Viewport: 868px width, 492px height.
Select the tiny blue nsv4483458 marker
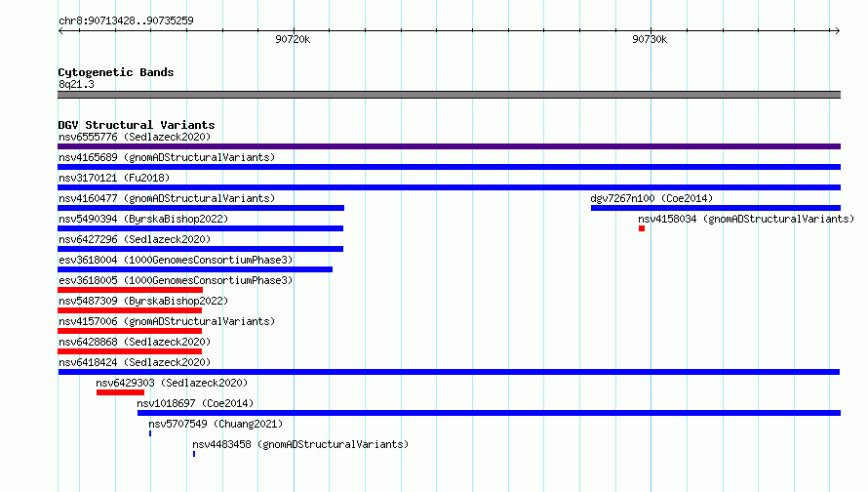pos(194,454)
